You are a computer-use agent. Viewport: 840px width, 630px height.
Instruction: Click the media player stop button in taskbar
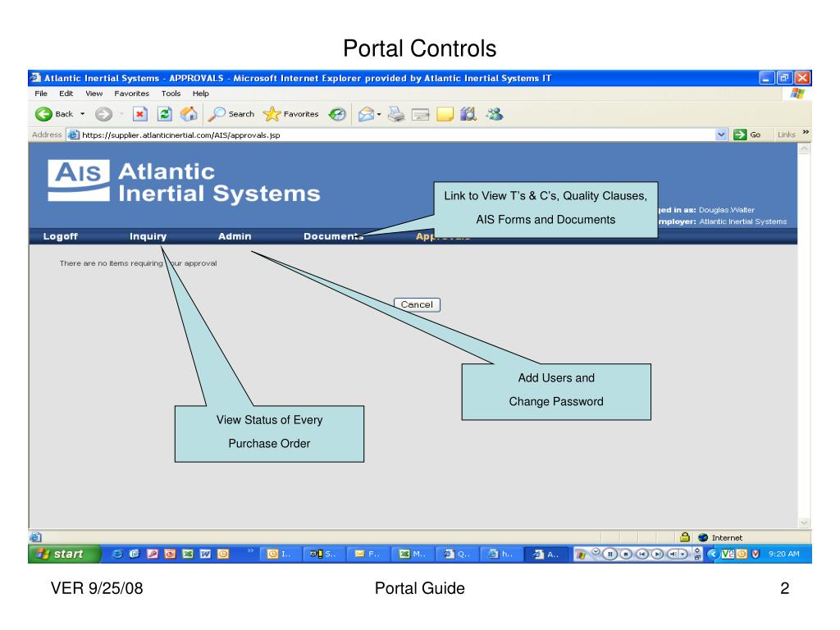pyautogui.click(x=626, y=555)
